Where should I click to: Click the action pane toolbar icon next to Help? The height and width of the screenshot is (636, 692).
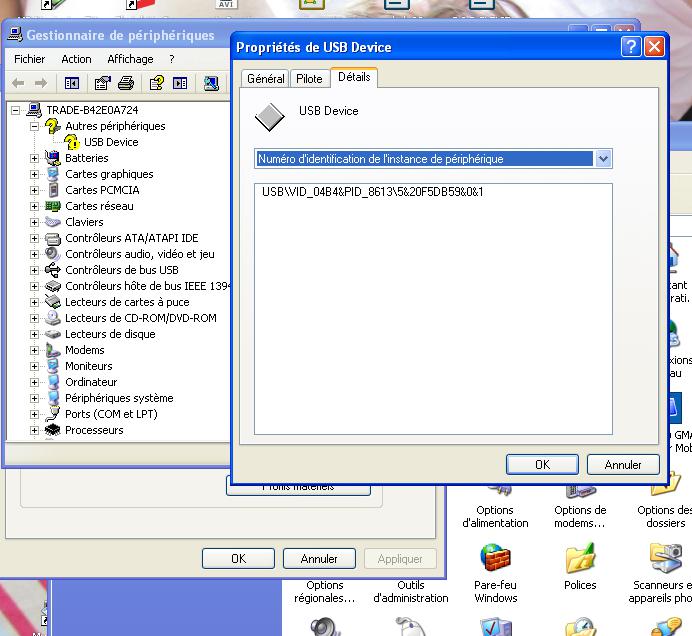click(x=180, y=83)
